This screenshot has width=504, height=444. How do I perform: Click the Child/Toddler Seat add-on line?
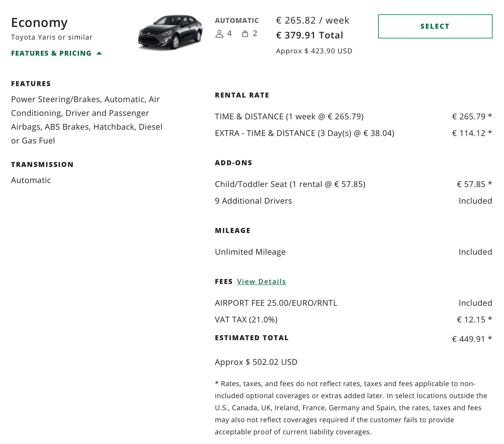290,184
